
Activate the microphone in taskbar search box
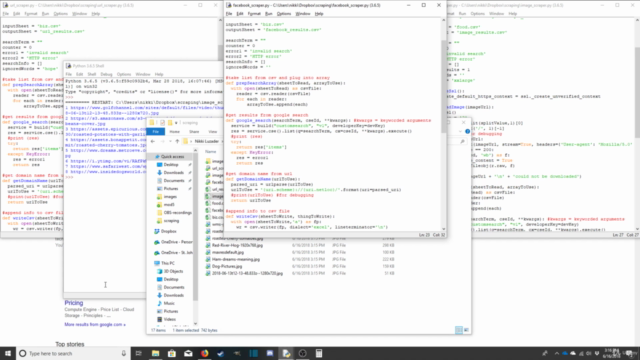pos(124,353)
